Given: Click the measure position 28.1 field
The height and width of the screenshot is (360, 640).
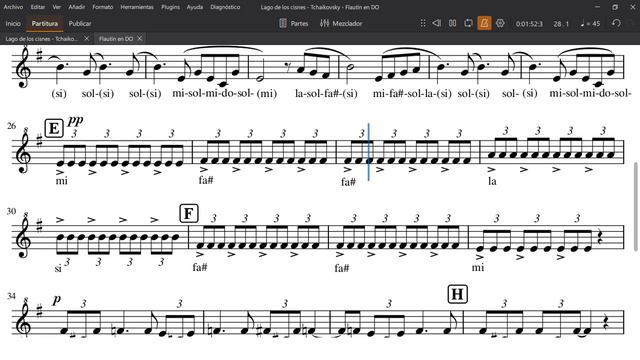Looking at the screenshot, I should pos(561,24).
